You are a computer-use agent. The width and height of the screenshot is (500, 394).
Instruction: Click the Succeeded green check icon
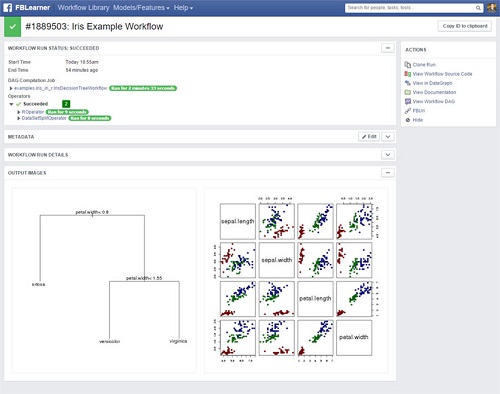pyautogui.click(x=18, y=104)
